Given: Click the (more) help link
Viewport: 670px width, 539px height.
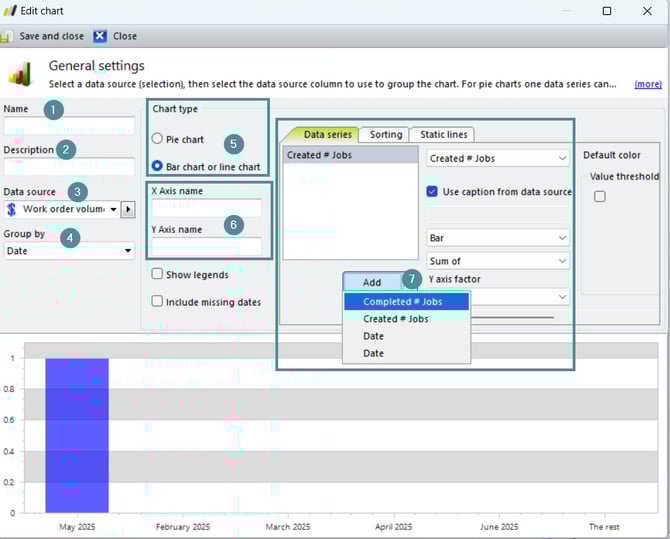Looking at the screenshot, I should click(647, 85).
